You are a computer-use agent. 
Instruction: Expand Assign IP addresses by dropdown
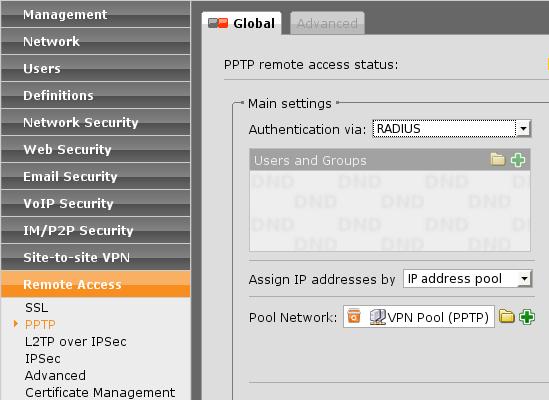(x=467, y=279)
